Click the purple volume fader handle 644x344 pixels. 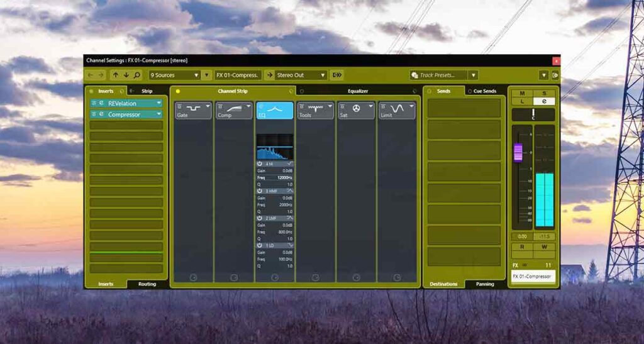coord(518,152)
